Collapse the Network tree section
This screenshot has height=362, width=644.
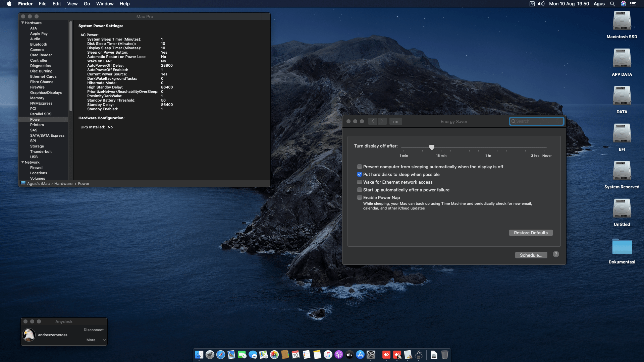(x=22, y=162)
